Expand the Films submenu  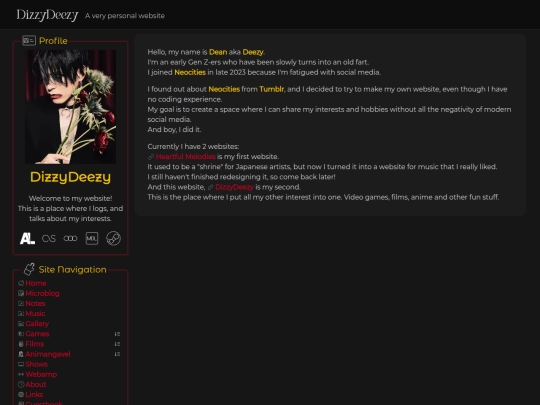[117, 344]
